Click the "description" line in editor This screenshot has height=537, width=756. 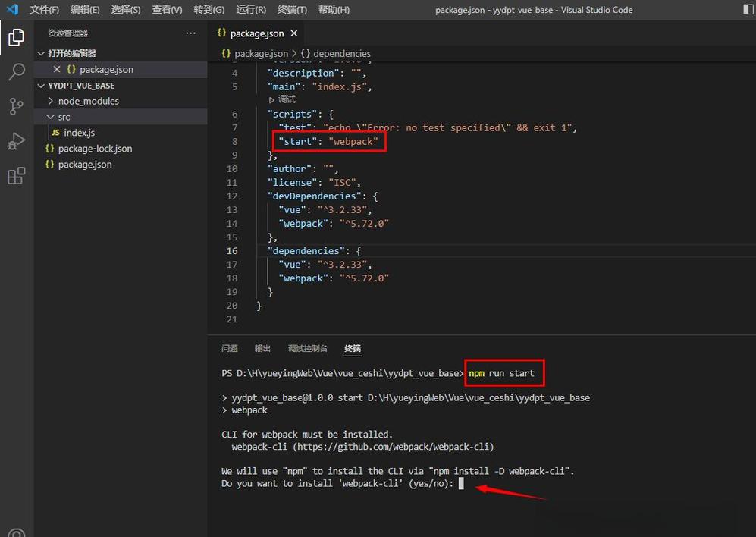pos(317,73)
